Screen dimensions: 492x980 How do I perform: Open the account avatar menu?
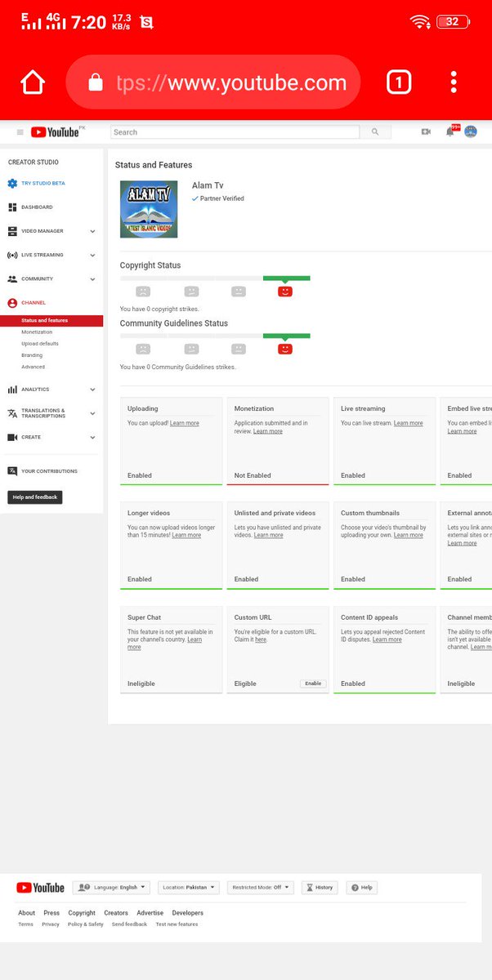tap(471, 131)
